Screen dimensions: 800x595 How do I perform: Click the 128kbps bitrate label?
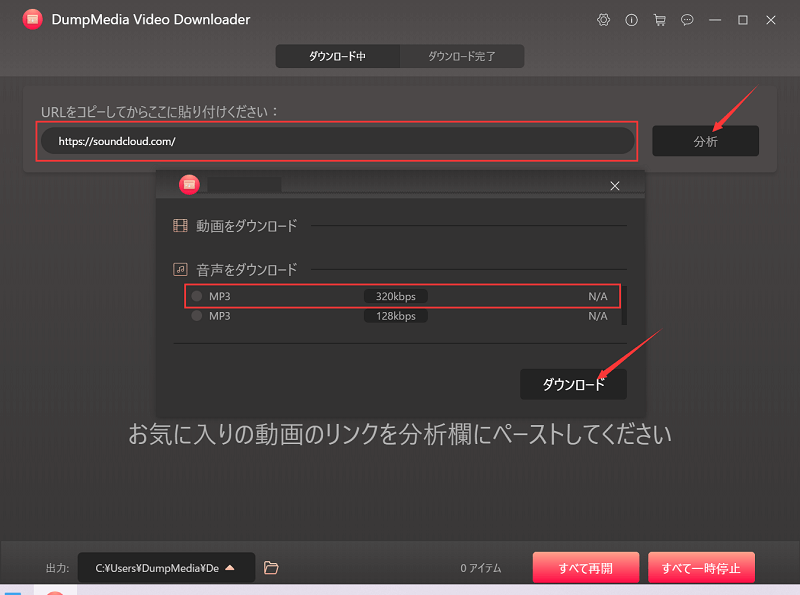395,316
